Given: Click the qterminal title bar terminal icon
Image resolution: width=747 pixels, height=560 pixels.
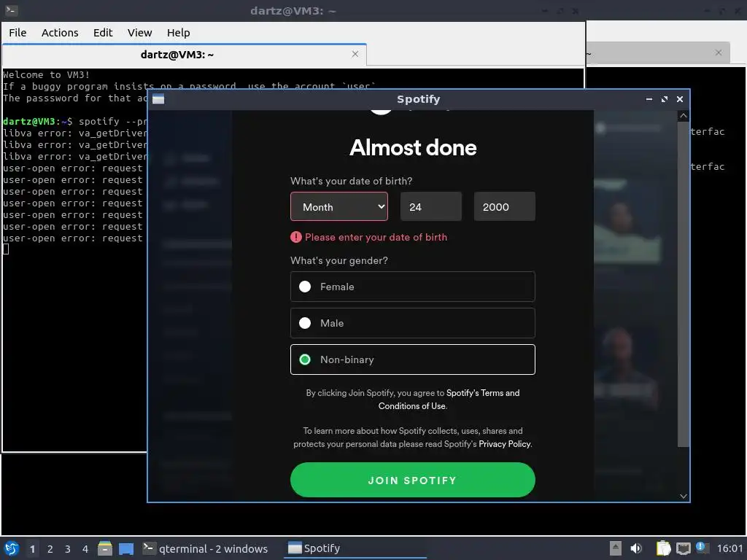Looking at the screenshot, I should (x=11, y=10).
